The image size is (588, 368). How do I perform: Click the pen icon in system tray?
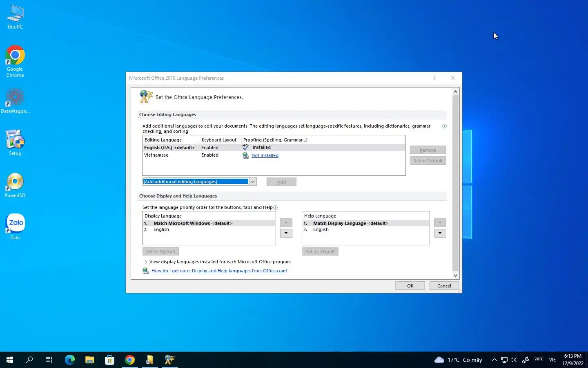click(x=526, y=360)
